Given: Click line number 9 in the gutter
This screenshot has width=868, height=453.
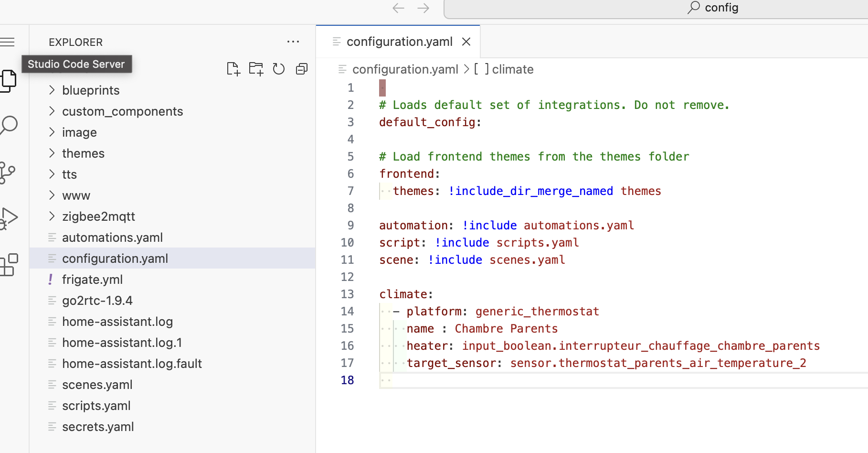Looking at the screenshot, I should (x=350, y=226).
